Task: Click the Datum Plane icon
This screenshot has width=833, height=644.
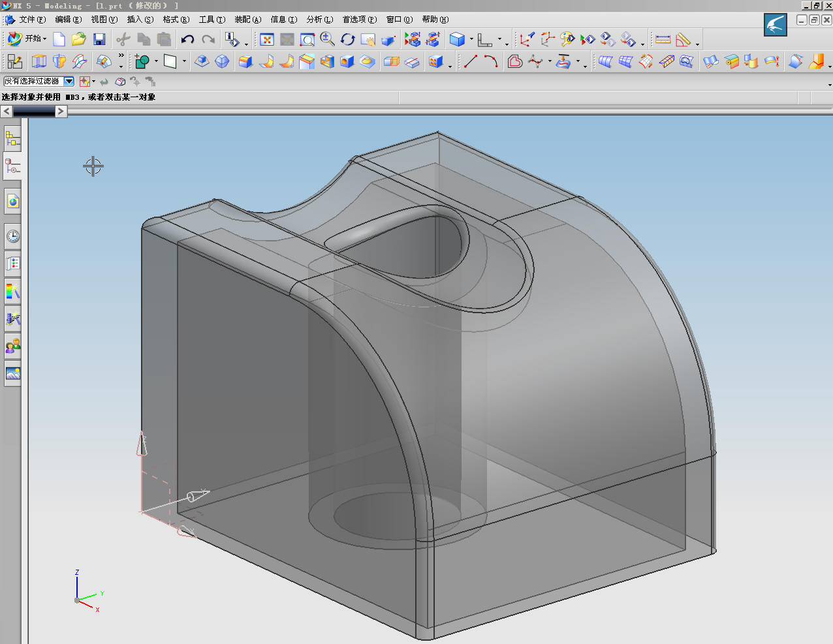Action: pos(170,61)
